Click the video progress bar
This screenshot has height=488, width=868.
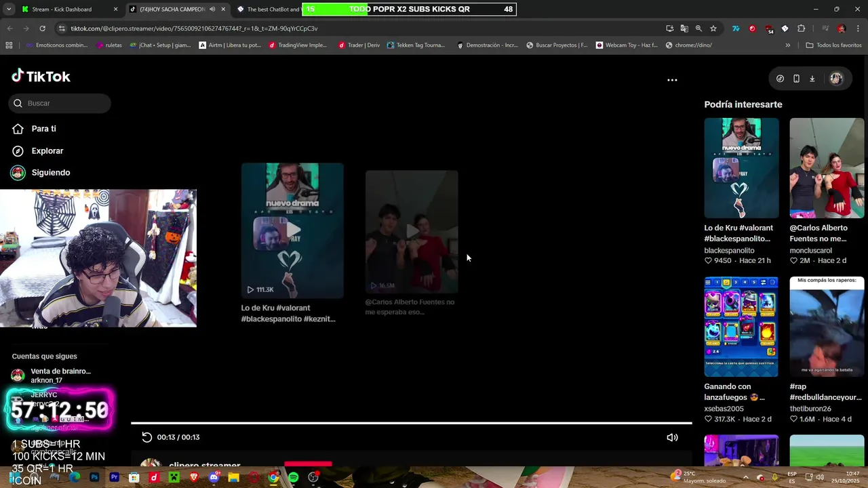point(412,423)
